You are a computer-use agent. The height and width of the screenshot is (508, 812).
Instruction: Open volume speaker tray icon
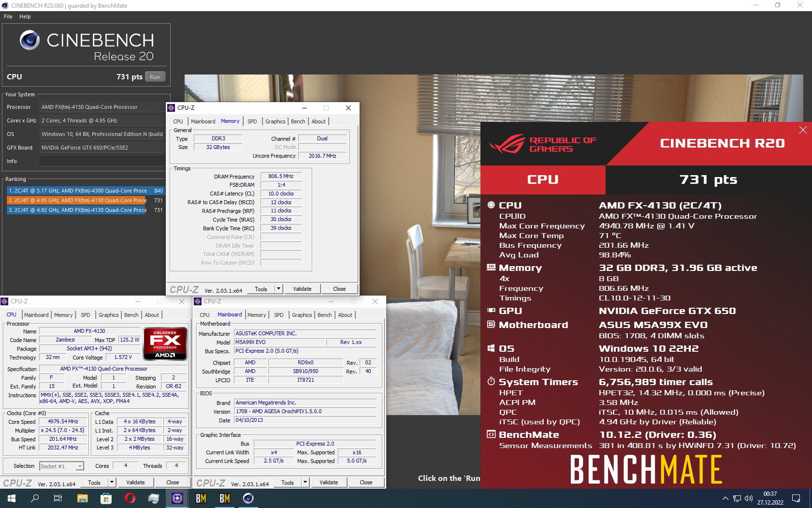click(x=749, y=498)
